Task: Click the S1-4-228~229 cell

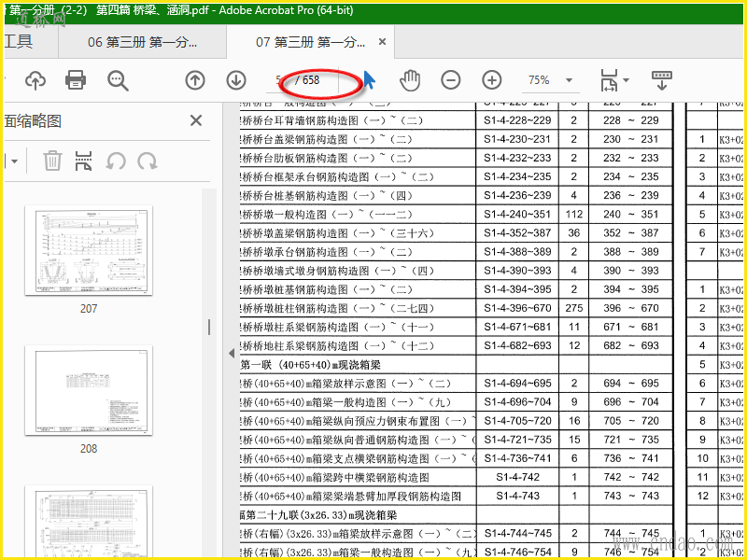Action: [x=517, y=120]
